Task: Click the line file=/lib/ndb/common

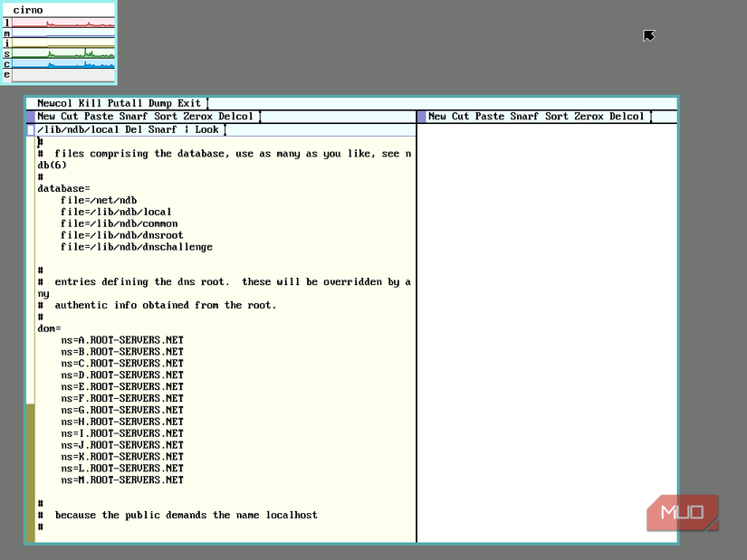Action: tap(120, 223)
